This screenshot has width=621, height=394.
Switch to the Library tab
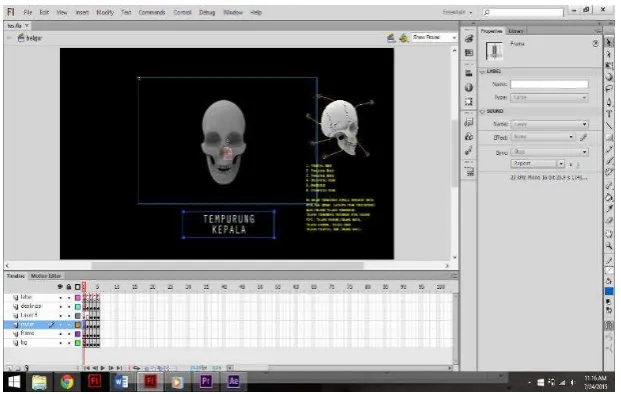[x=516, y=31]
